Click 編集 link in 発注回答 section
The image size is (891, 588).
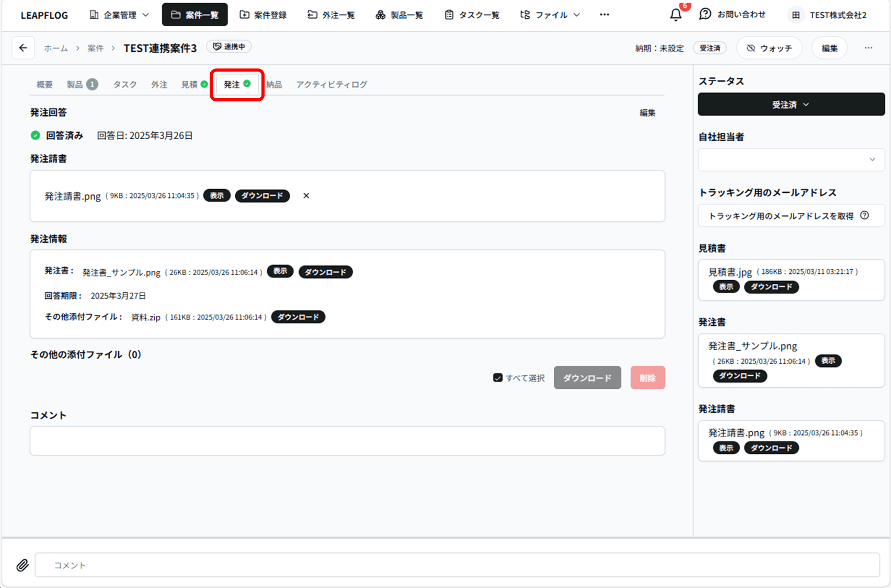[x=647, y=113]
